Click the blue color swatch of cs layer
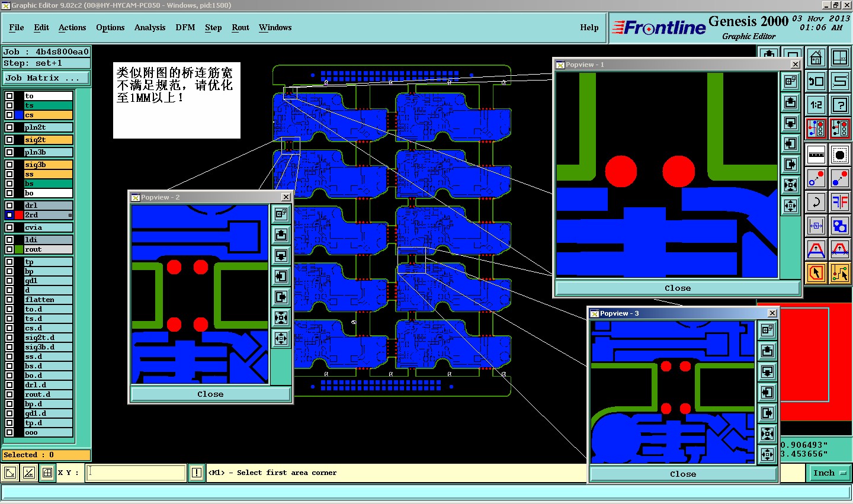The height and width of the screenshot is (504, 853). tap(19, 115)
